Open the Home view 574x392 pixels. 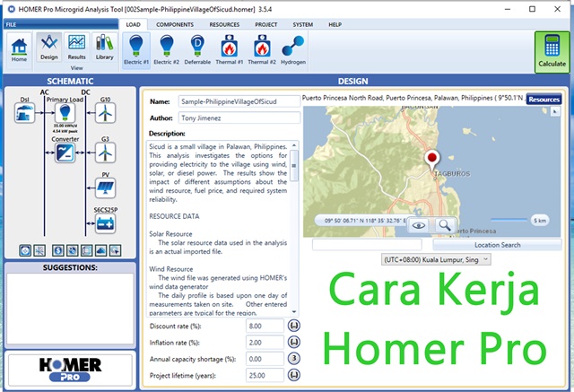click(19, 51)
